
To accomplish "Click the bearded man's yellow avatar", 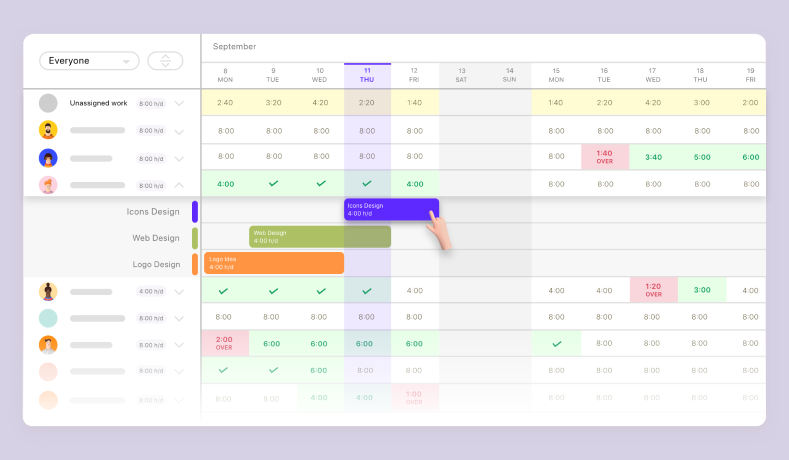I will pos(48,130).
